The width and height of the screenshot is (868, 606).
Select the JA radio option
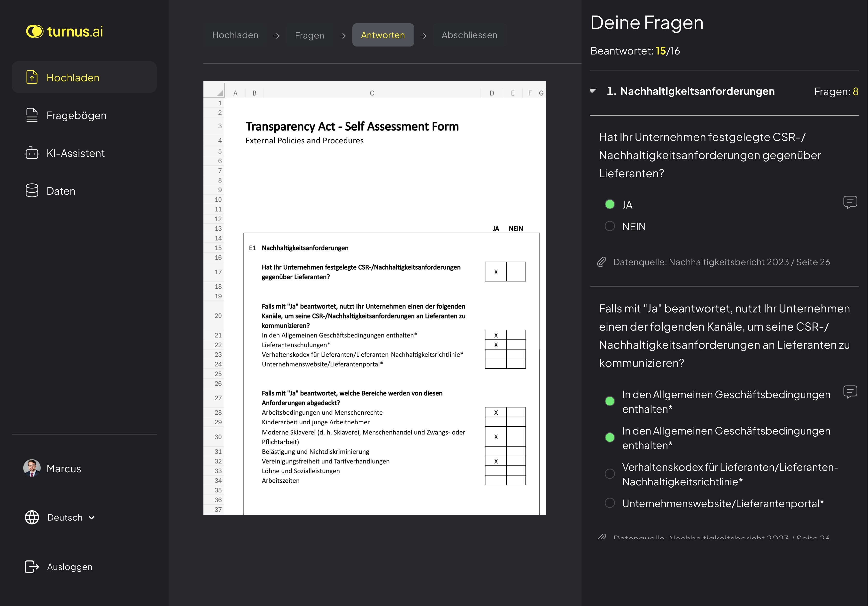coord(610,204)
